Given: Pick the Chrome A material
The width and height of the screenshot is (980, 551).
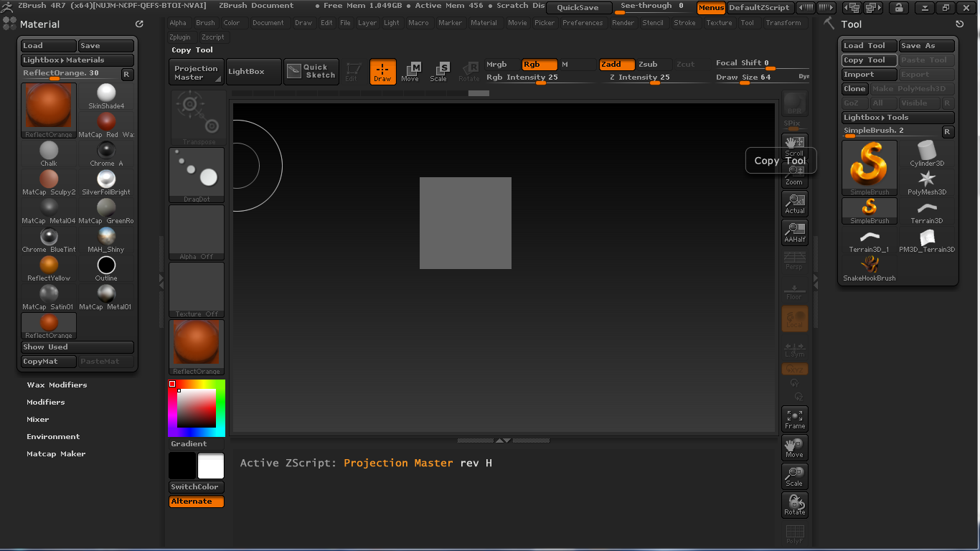Looking at the screenshot, I should (x=106, y=154).
